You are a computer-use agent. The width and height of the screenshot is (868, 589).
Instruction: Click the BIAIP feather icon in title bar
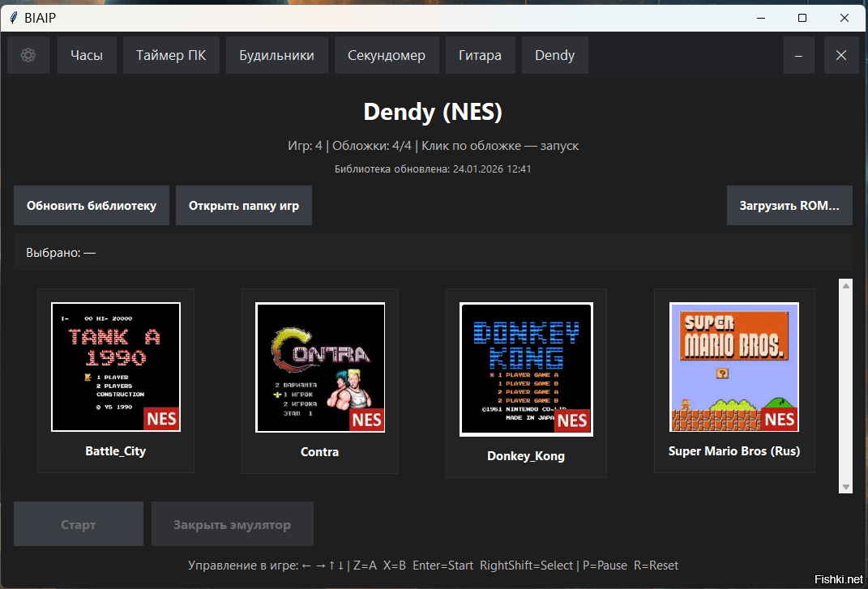[x=13, y=18]
